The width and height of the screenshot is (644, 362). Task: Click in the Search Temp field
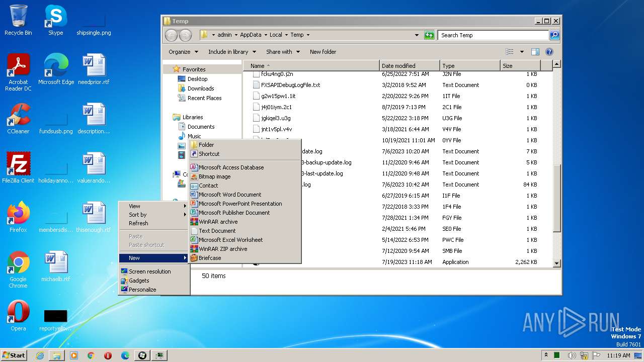click(x=493, y=35)
